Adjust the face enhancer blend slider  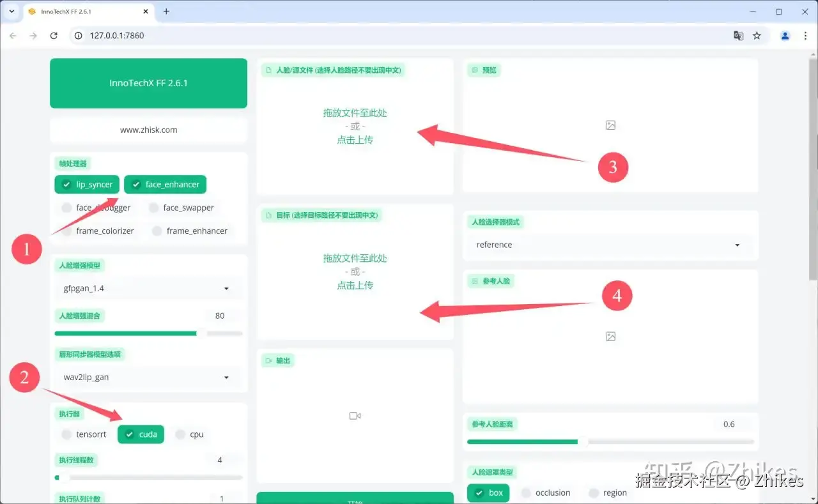[x=148, y=333]
